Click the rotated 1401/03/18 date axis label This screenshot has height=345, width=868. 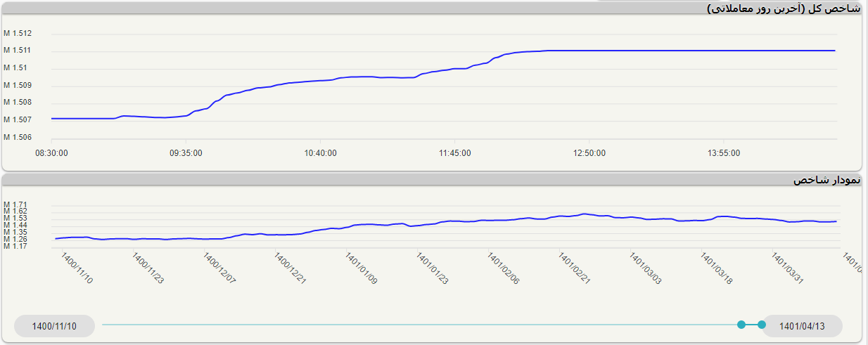(717, 269)
